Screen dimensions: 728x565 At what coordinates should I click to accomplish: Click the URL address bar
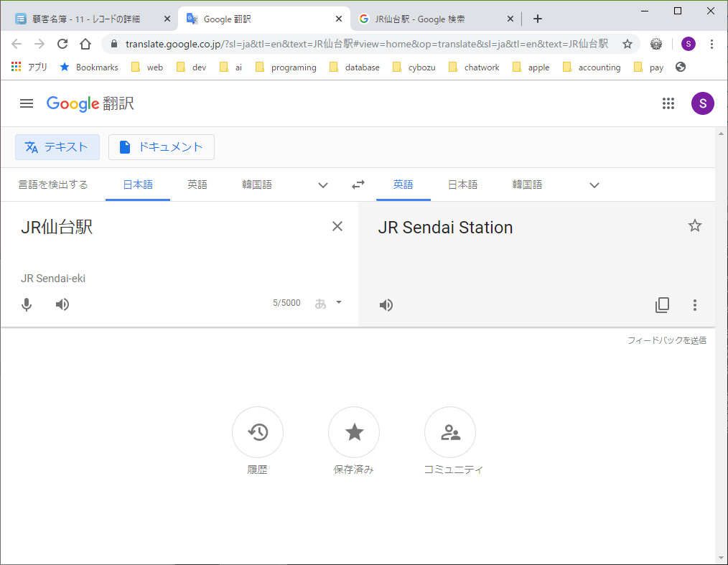366,44
